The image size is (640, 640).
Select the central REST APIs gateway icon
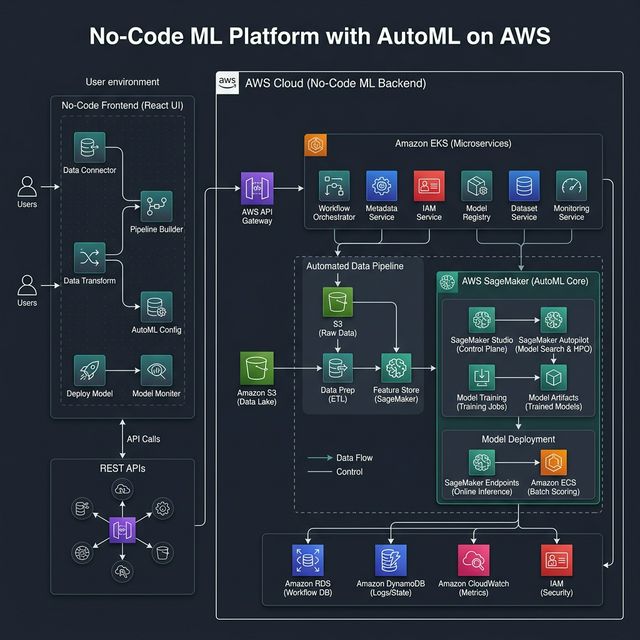tap(122, 530)
